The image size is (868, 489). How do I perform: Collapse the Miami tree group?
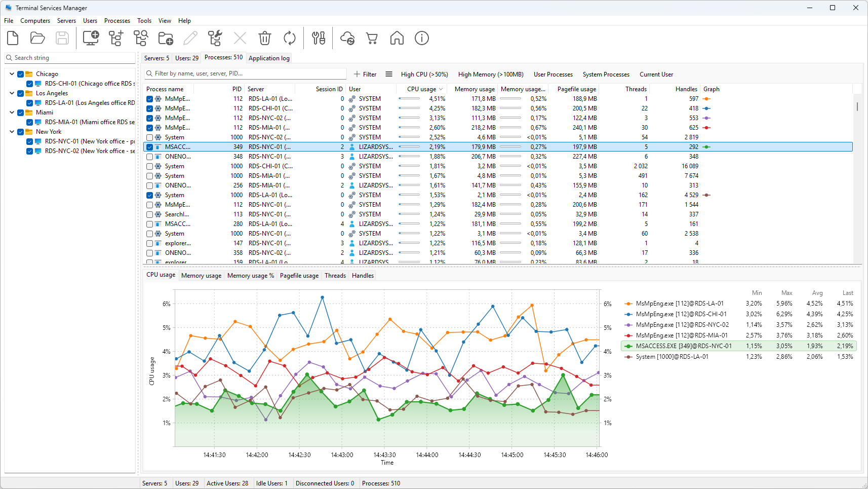click(x=12, y=112)
